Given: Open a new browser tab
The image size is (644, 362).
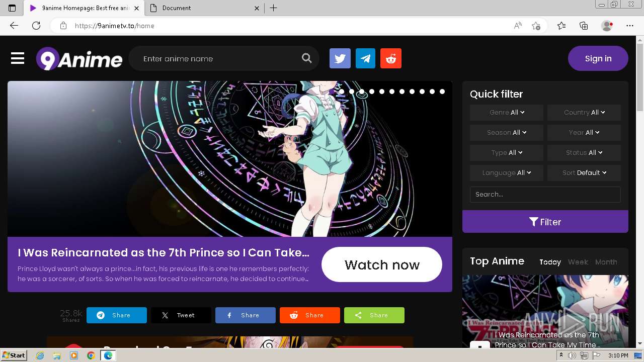Looking at the screenshot, I should [x=274, y=8].
